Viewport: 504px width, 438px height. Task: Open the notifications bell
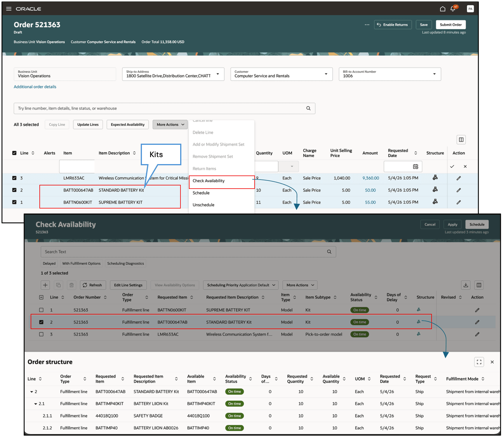453,9
